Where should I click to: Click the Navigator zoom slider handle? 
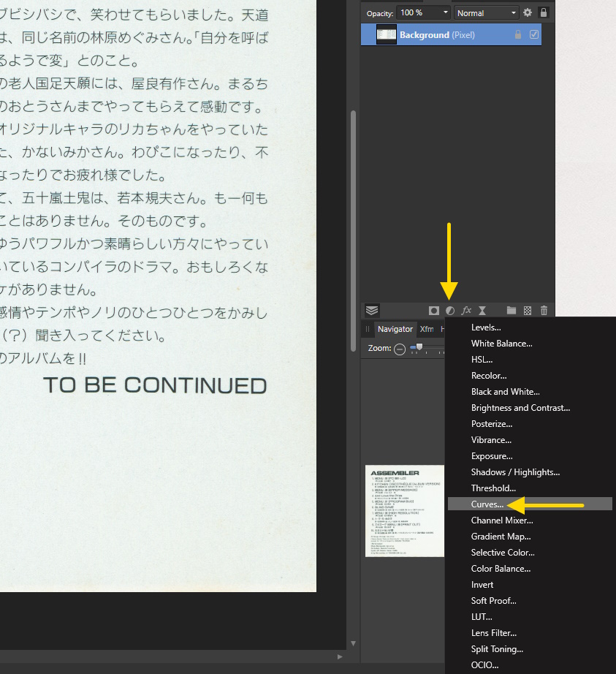[419, 347]
